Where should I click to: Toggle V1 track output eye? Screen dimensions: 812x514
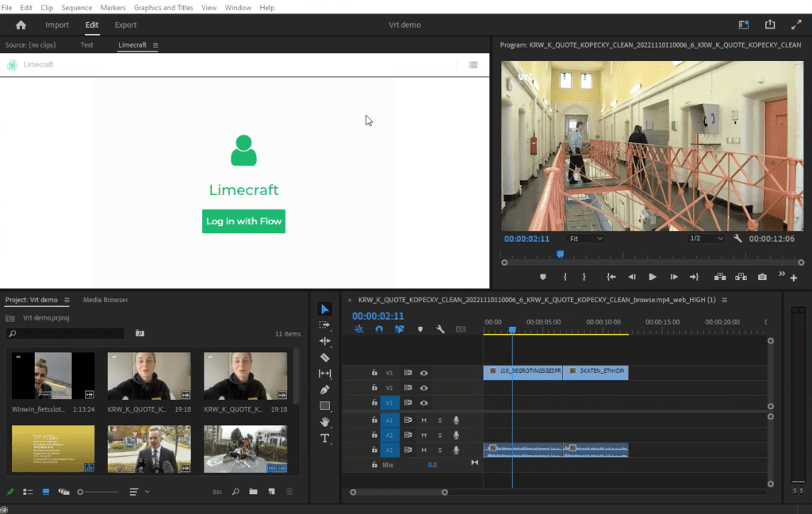423,403
